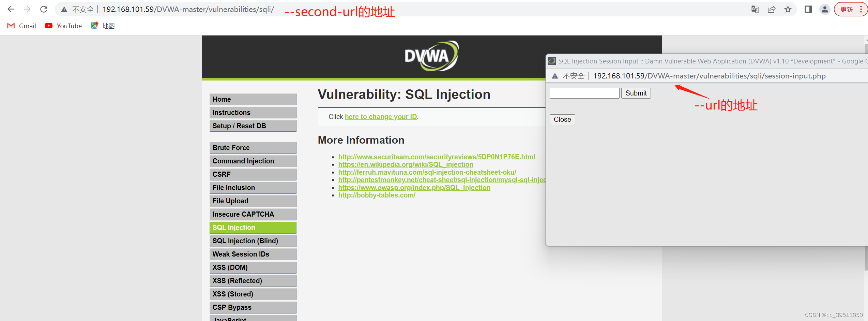This screenshot has width=868, height=321.
Task: Open the browser profile avatar
Action: (825, 9)
